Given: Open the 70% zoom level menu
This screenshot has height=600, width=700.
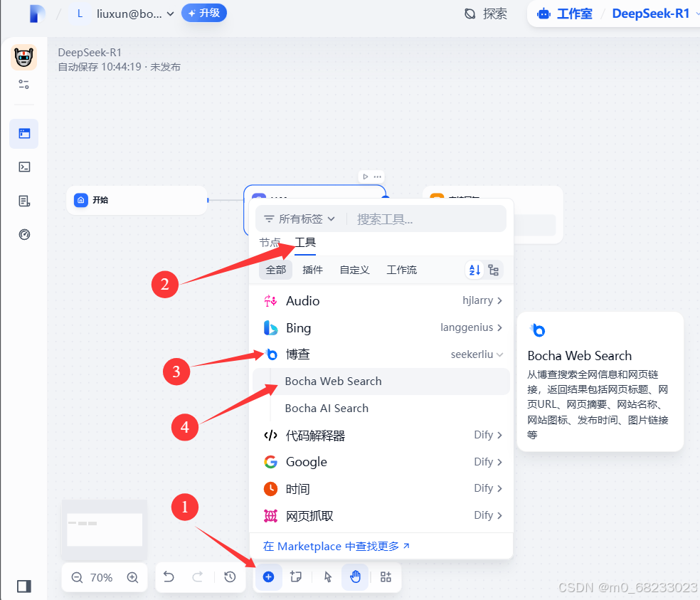Looking at the screenshot, I should pos(101,578).
